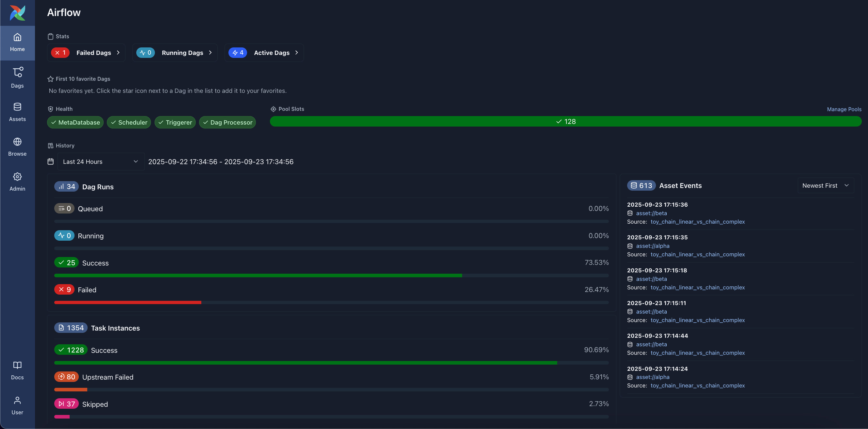Open the Active Dags stat card
This screenshot has height=429, width=868.
pyautogui.click(x=264, y=53)
